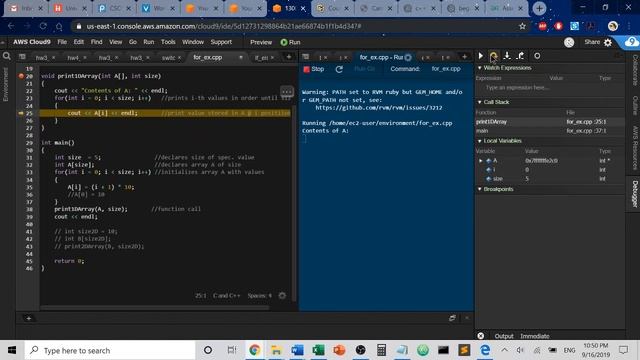The image size is (640, 360).
Task: Open the Windows Start menu
Action: point(12,350)
